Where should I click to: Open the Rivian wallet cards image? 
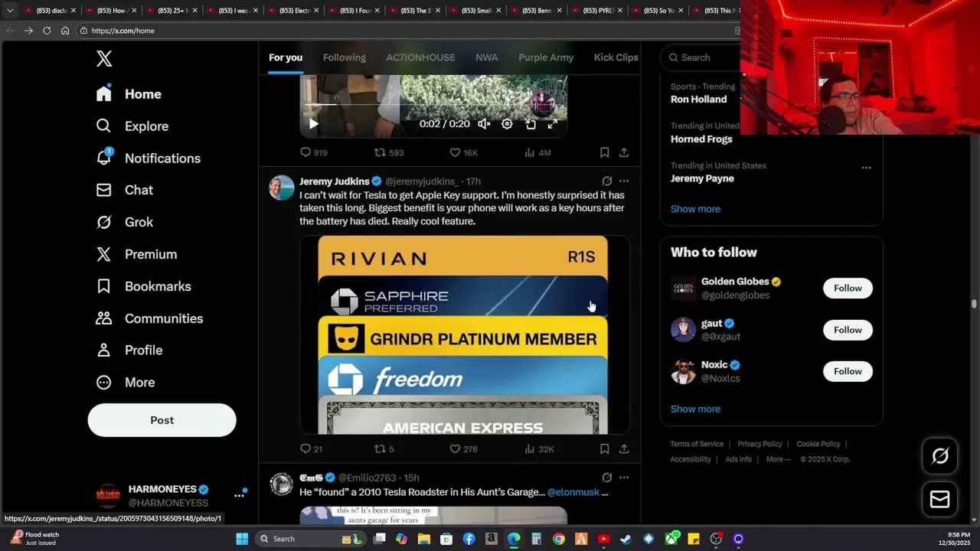[x=464, y=335]
